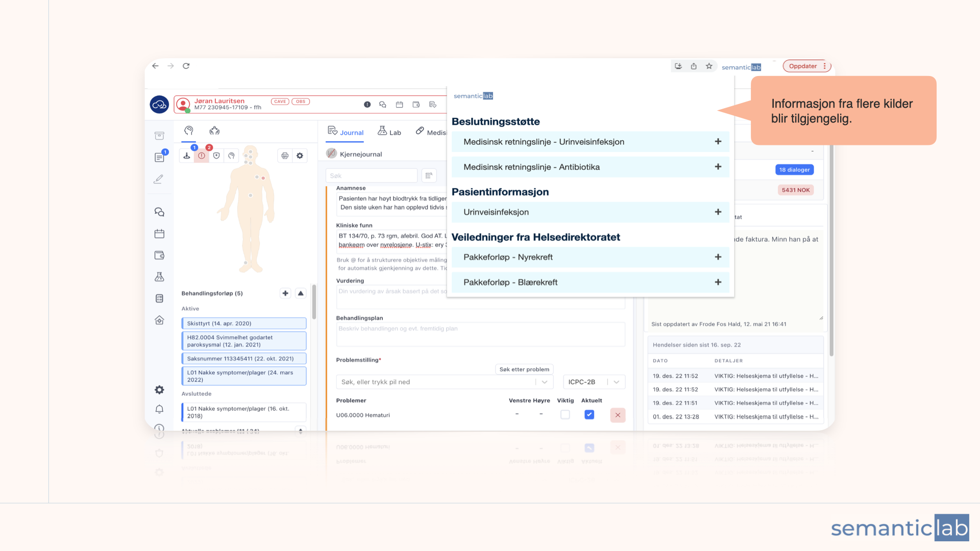Toggle the CAVE badge on patient header

[x=280, y=102]
